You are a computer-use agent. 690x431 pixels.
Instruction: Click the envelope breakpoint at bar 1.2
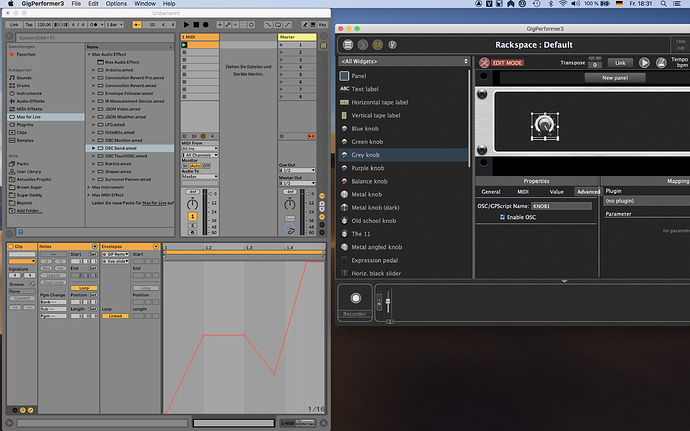click(x=203, y=335)
